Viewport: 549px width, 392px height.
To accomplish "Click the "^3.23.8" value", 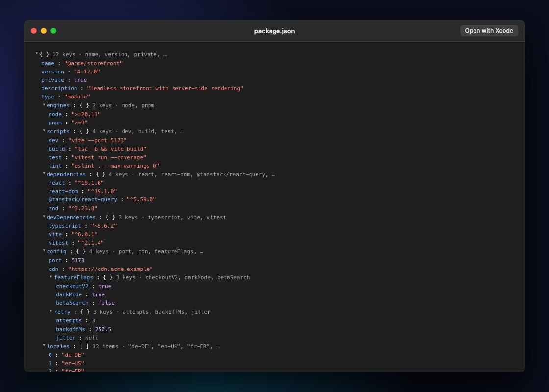I will 83,209.
